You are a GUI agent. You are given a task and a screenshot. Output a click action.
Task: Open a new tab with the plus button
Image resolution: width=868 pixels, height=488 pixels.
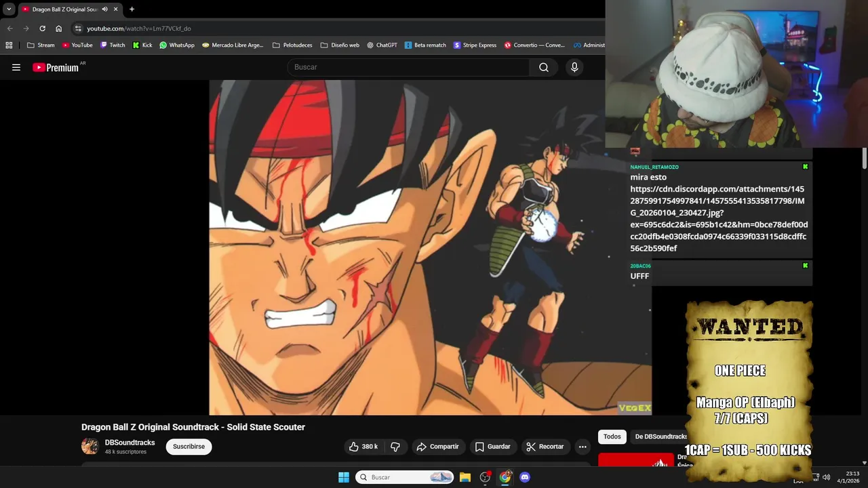[x=132, y=9]
